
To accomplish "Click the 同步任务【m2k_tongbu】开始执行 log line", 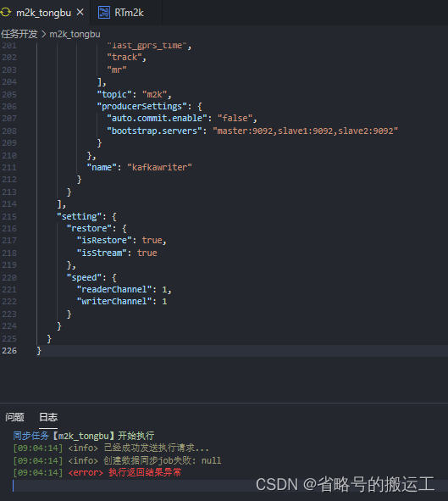I will coord(84,436).
